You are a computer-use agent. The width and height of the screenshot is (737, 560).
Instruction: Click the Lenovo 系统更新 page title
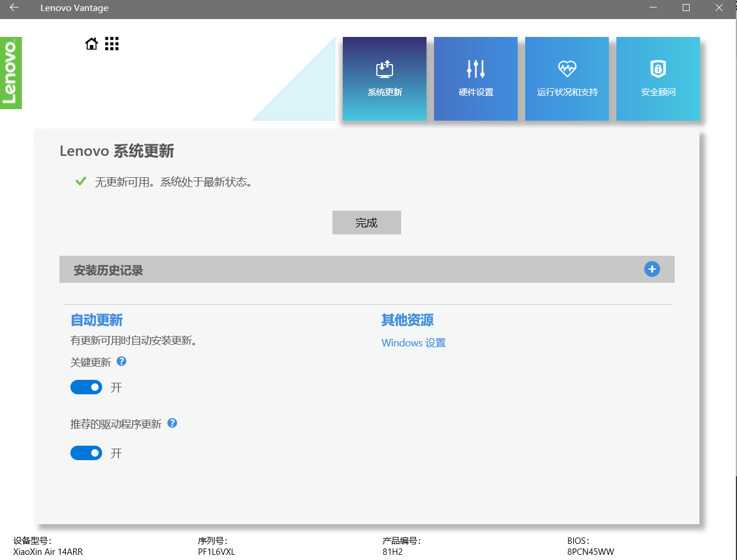(x=117, y=151)
